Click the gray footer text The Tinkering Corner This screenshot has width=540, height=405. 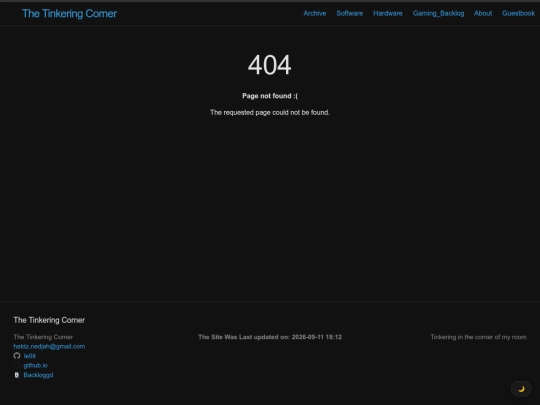43,337
